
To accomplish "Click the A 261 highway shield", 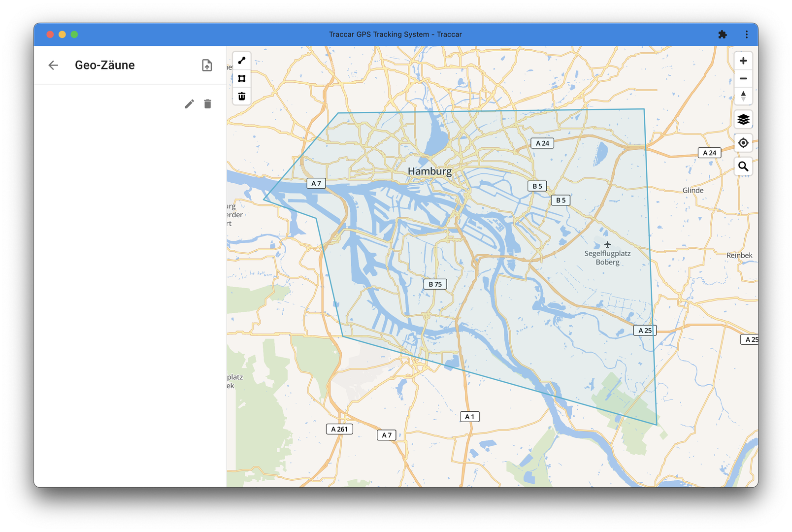I will [339, 429].
